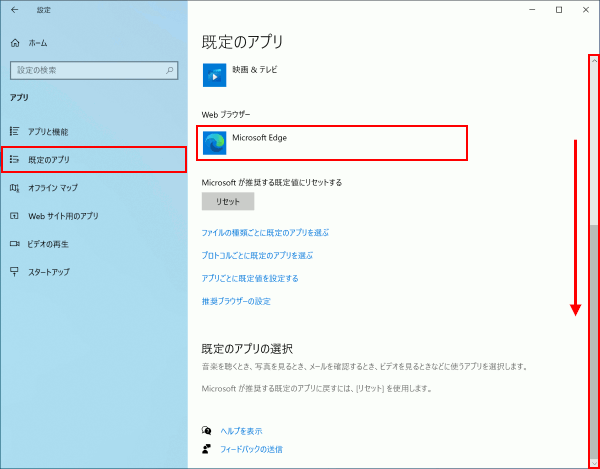Minimize the Settings window
This screenshot has width=600, height=469.
(532, 10)
